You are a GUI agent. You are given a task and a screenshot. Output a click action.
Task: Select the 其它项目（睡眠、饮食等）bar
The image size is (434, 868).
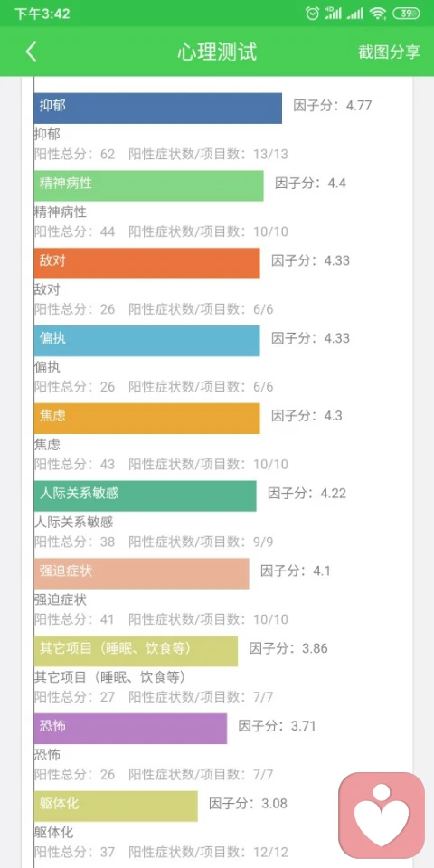click(136, 650)
